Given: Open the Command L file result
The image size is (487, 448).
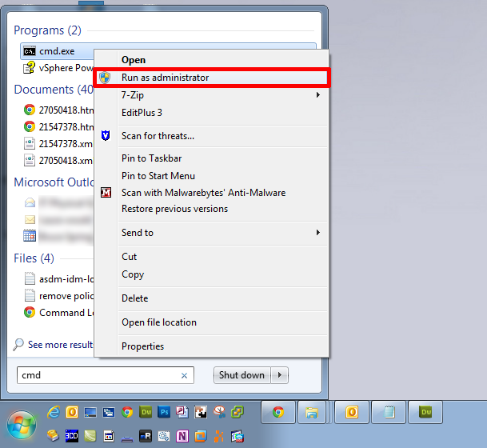Looking at the screenshot, I should 58,312.
